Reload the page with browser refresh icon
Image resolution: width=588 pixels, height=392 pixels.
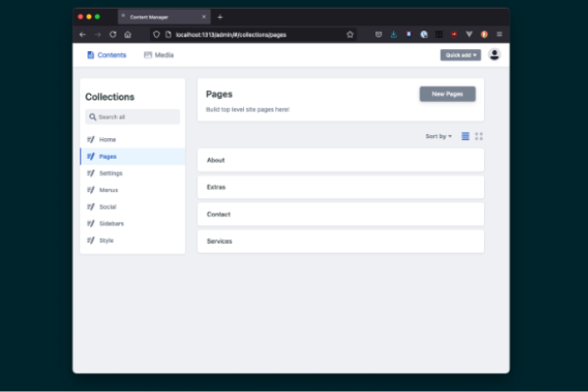(x=113, y=34)
